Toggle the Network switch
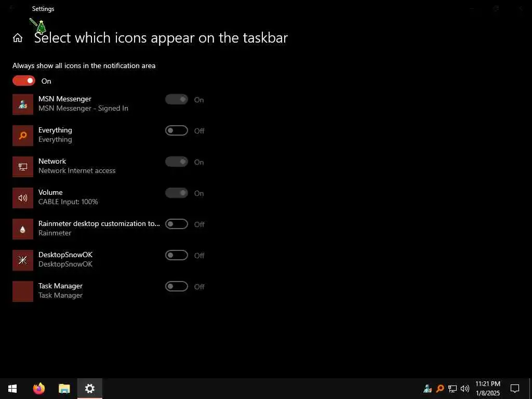 tap(177, 162)
